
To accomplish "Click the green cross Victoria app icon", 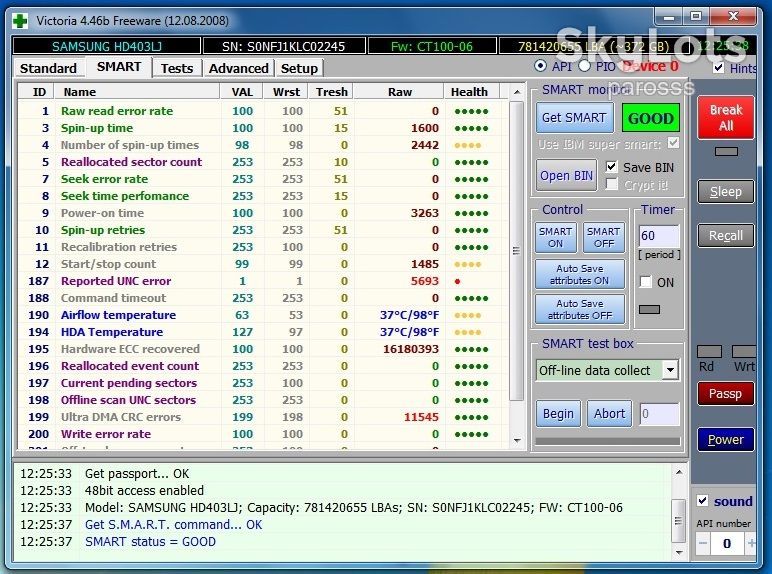I will pyautogui.click(x=20, y=21).
